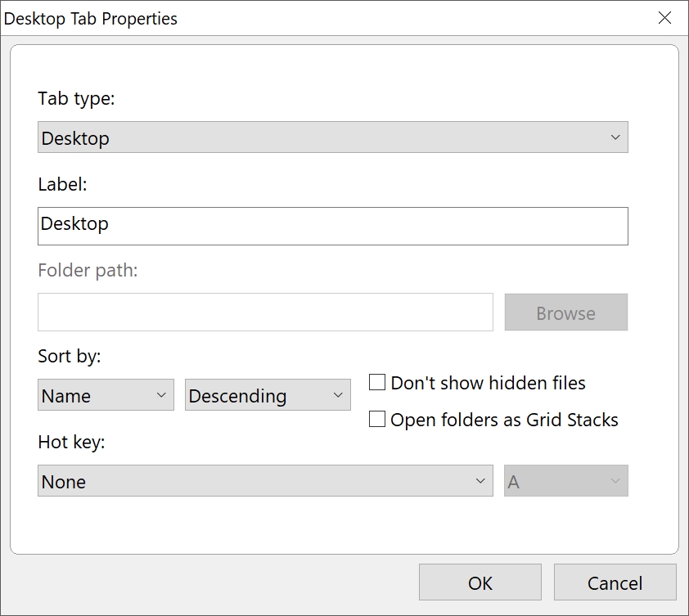Click the empty Folder path input field
This screenshot has width=689, height=616.
pos(265,312)
